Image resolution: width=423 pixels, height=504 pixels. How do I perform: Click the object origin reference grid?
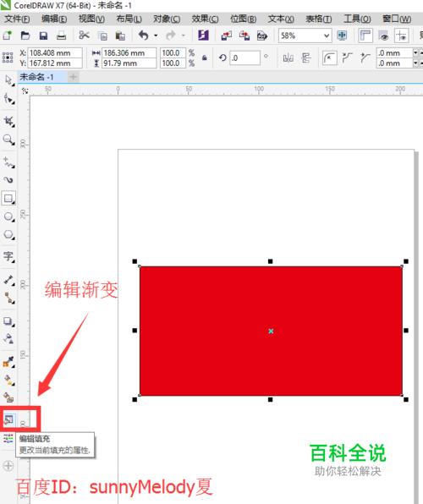coord(8,58)
